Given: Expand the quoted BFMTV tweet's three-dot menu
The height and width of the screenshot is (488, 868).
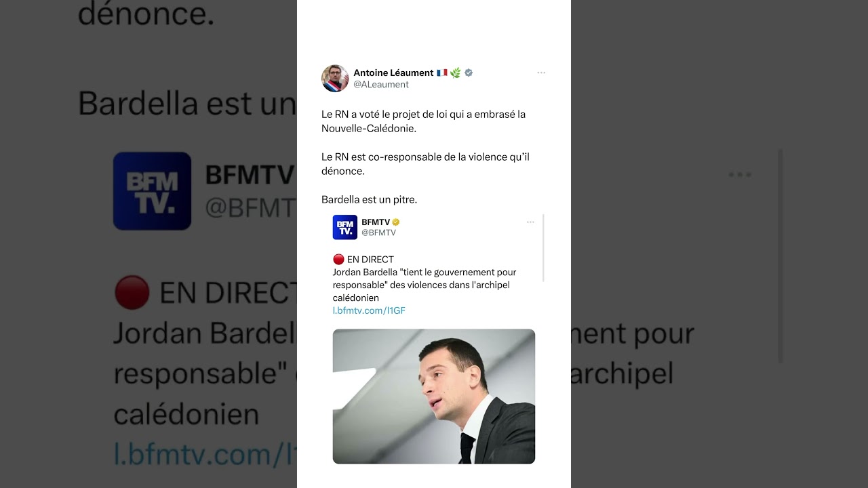Looking at the screenshot, I should pyautogui.click(x=530, y=222).
